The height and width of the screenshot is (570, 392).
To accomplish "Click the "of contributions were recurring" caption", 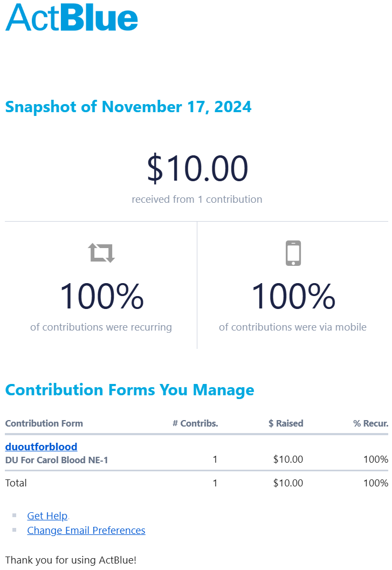I will tap(101, 327).
